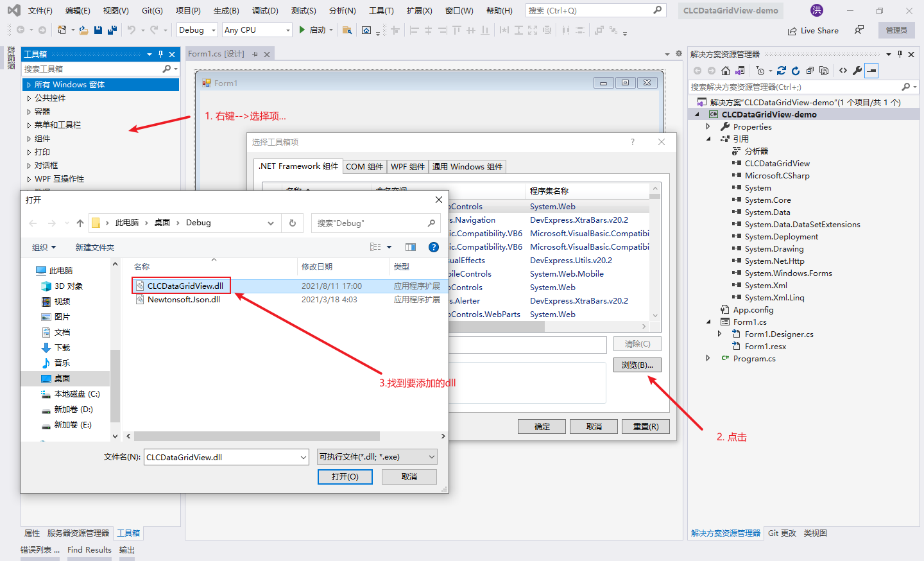
Task: Collapse the References node in Solution Explorer
Action: point(708,139)
